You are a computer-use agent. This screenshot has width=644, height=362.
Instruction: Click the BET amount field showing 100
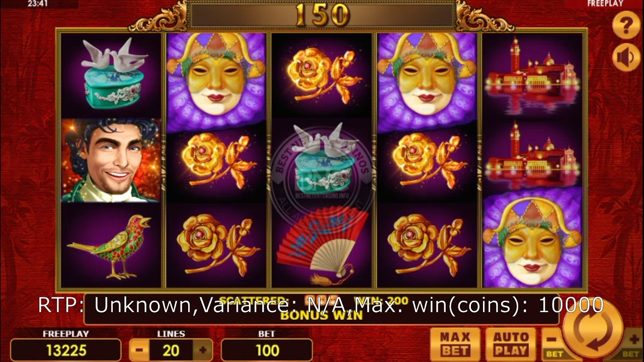coord(267,350)
